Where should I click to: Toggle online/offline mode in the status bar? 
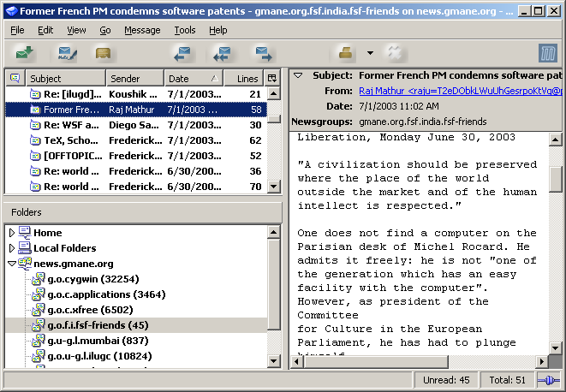[x=548, y=380]
